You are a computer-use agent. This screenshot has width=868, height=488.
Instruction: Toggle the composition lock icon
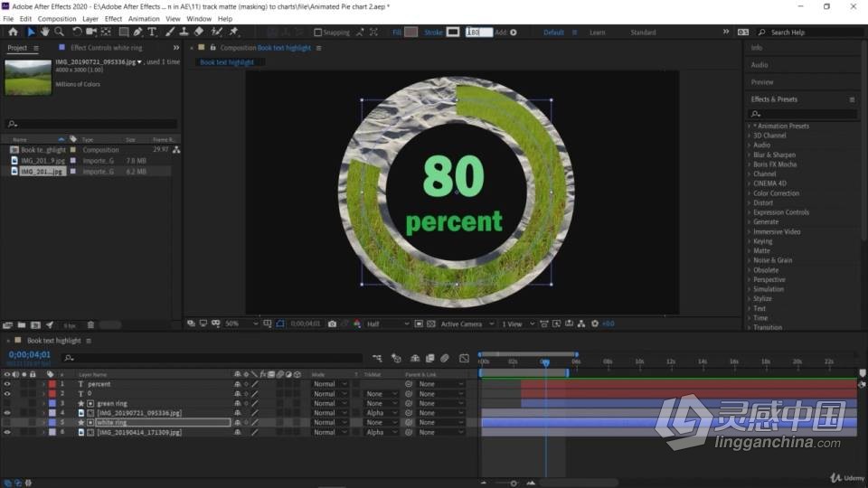click(x=212, y=48)
